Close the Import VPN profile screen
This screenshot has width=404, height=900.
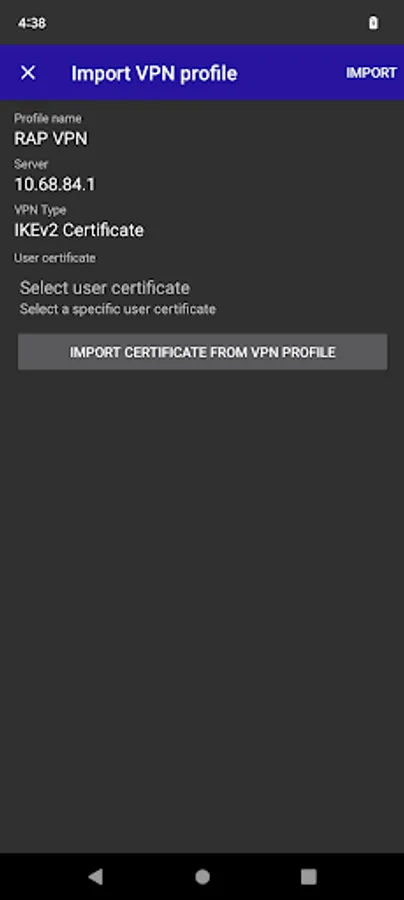(x=28, y=73)
